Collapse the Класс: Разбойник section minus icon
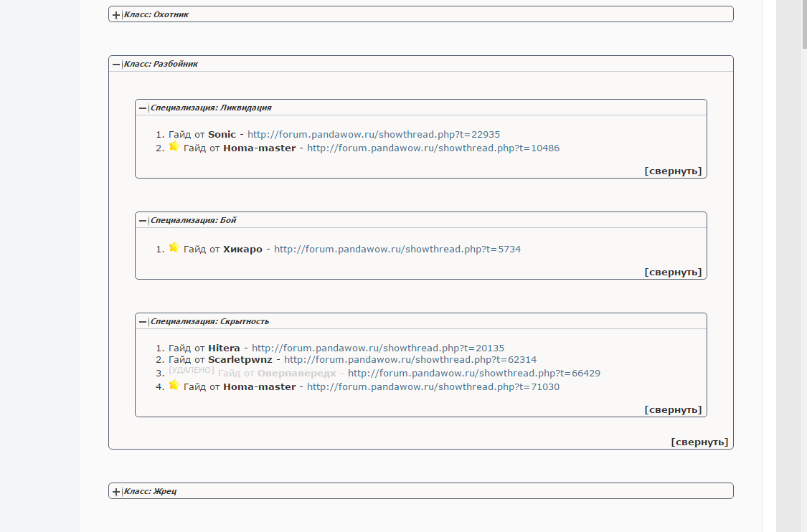 tap(116, 64)
